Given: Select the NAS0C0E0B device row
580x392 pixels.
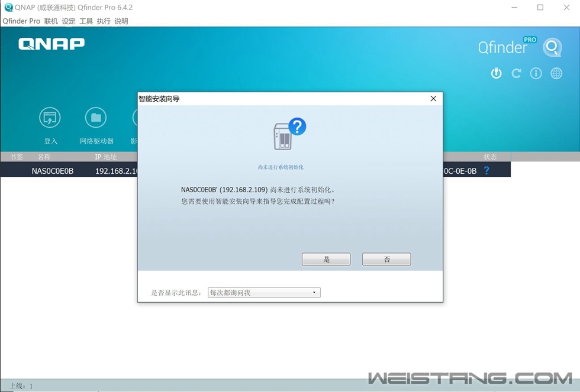Looking at the screenshot, I should pyautogui.click(x=256, y=171).
